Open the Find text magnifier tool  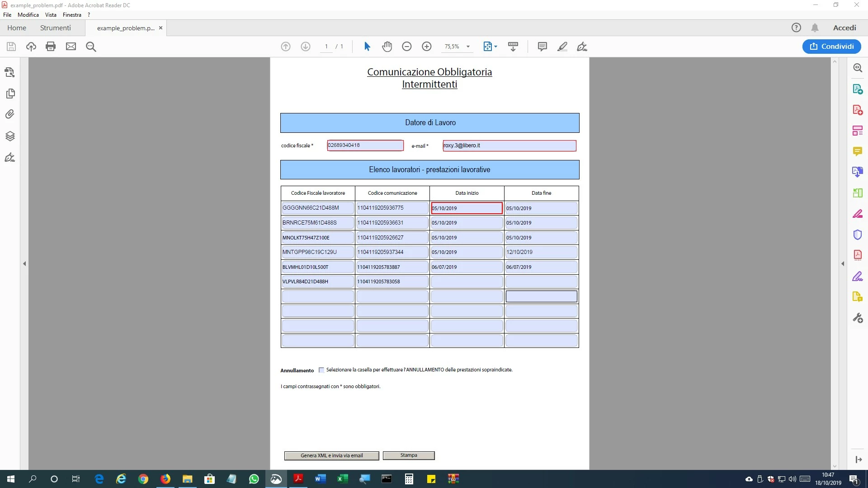(x=91, y=47)
